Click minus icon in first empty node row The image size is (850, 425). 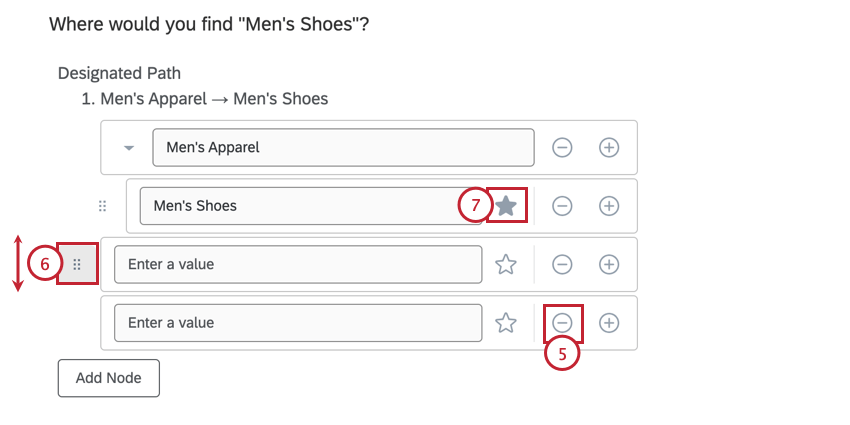(562, 264)
